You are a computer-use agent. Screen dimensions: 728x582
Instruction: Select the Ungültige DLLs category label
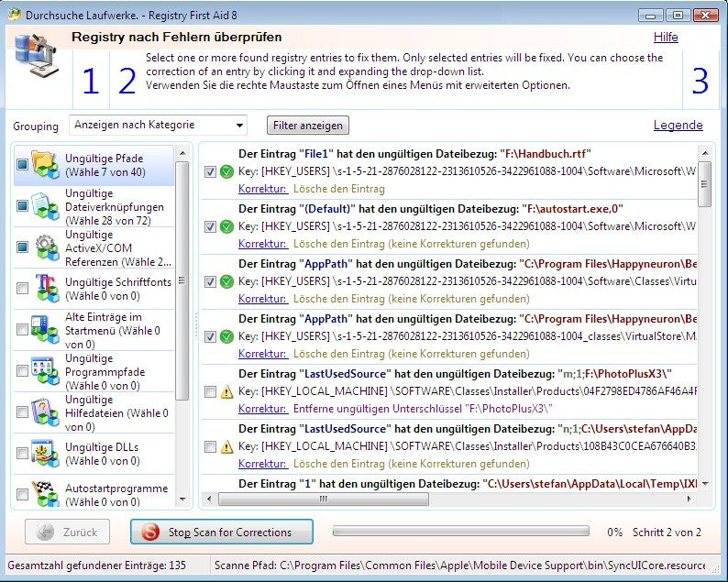pos(102,454)
